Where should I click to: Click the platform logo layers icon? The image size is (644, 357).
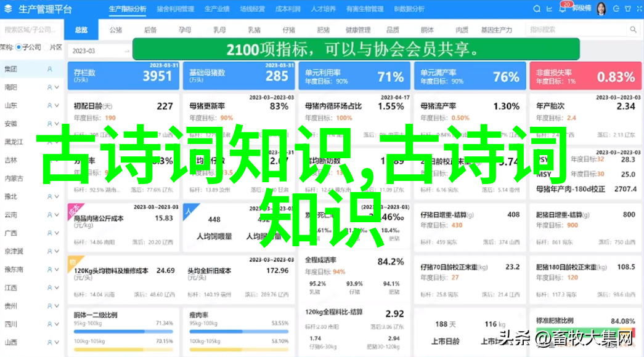click(8, 9)
